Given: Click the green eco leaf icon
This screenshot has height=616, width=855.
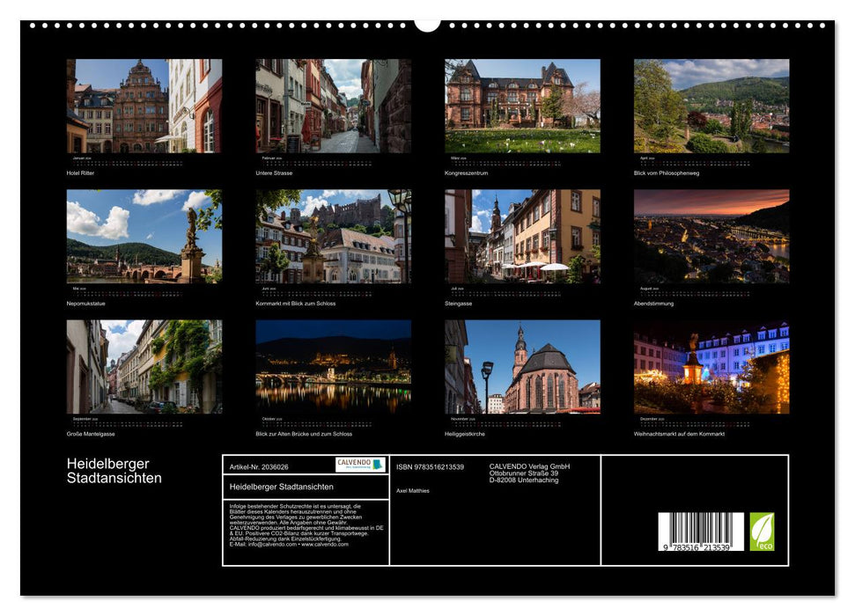Looking at the screenshot, I should (x=762, y=532).
